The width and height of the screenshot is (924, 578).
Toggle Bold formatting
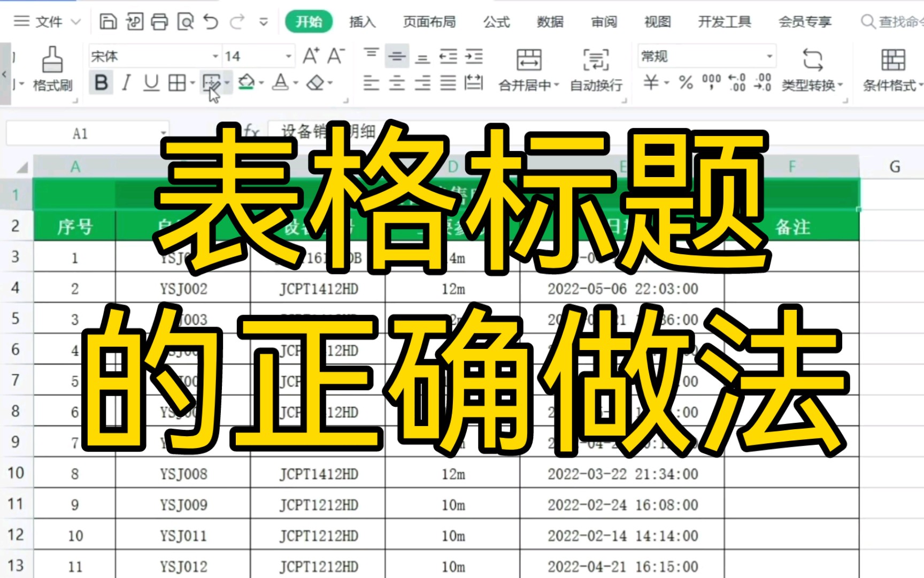tap(101, 83)
